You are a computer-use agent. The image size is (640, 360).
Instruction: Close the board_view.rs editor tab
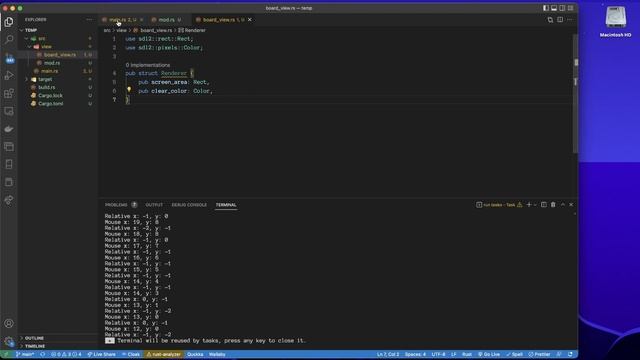point(250,20)
